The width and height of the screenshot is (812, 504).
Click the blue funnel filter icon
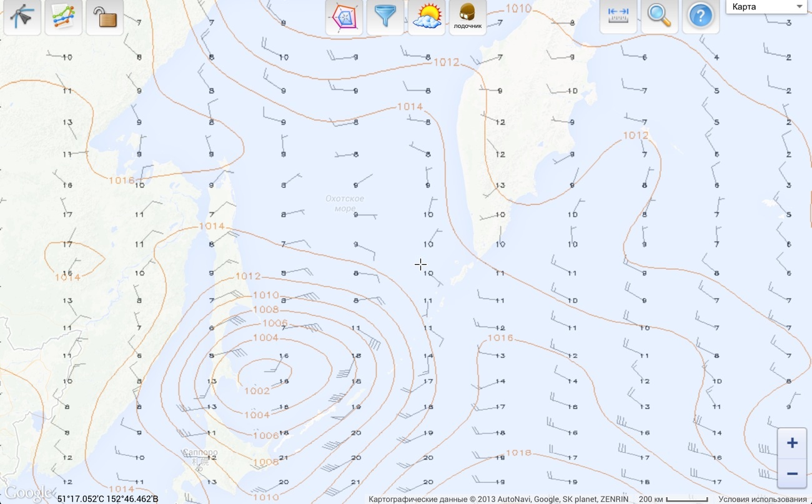pyautogui.click(x=385, y=17)
